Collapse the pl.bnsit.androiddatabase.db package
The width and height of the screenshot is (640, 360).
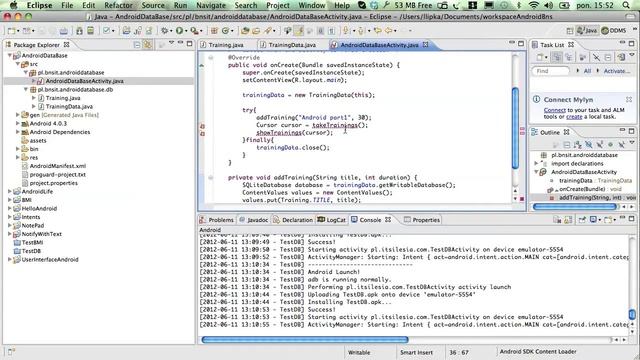(26, 89)
